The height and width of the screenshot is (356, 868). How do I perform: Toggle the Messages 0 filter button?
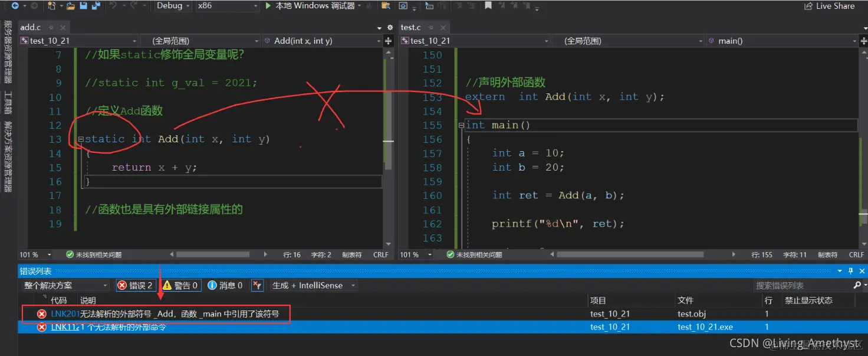225,285
